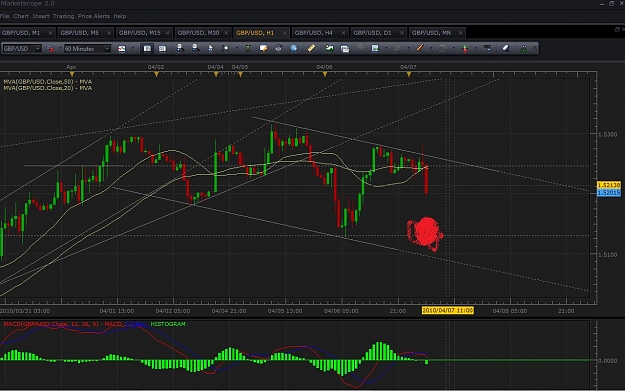Select the orange line drawing tool
The image size is (625, 391).
[x=420, y=48]
